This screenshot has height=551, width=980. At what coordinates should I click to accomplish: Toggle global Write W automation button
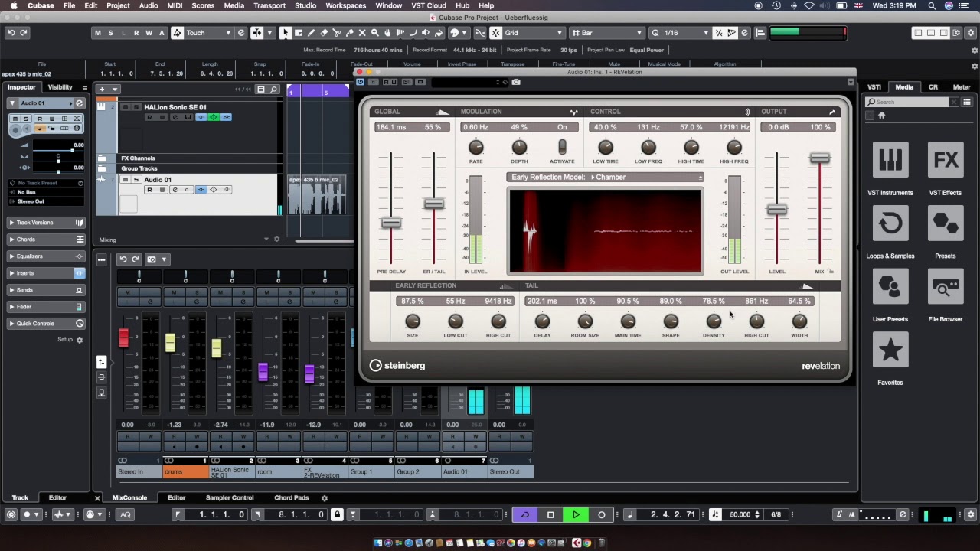(149, 33)
